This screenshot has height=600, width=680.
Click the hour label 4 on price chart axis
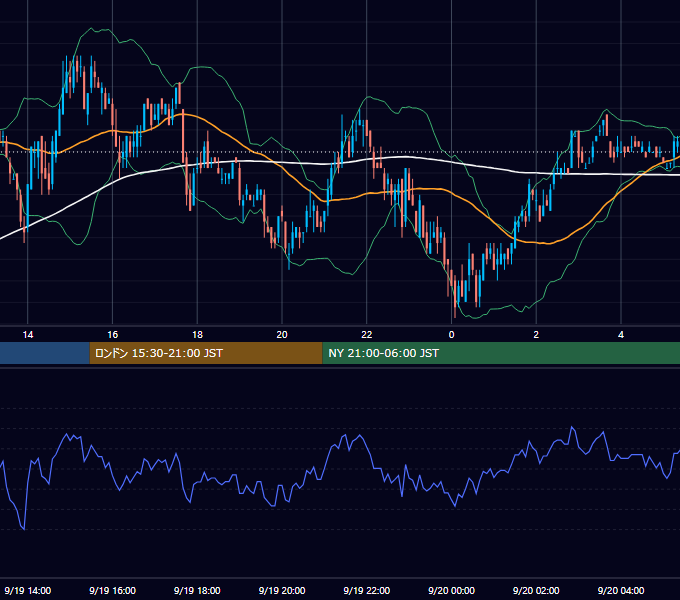(x=621, y=335)
